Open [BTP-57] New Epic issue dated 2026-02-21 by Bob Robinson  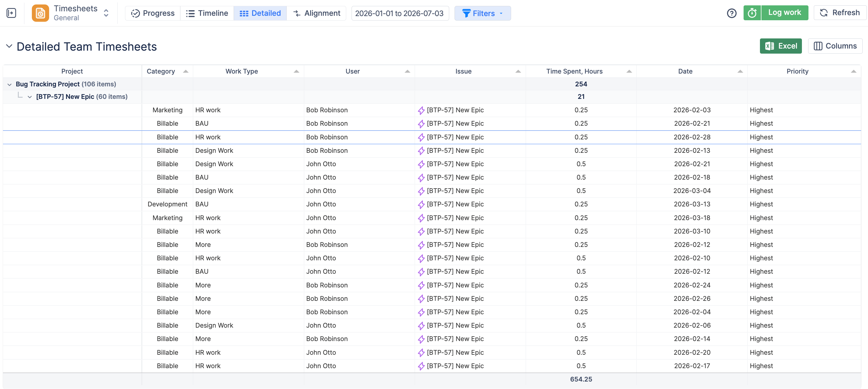455,123
